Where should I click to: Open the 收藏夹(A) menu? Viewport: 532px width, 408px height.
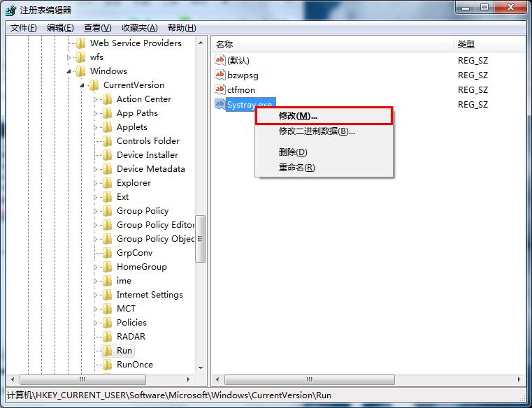click(139, 28)
